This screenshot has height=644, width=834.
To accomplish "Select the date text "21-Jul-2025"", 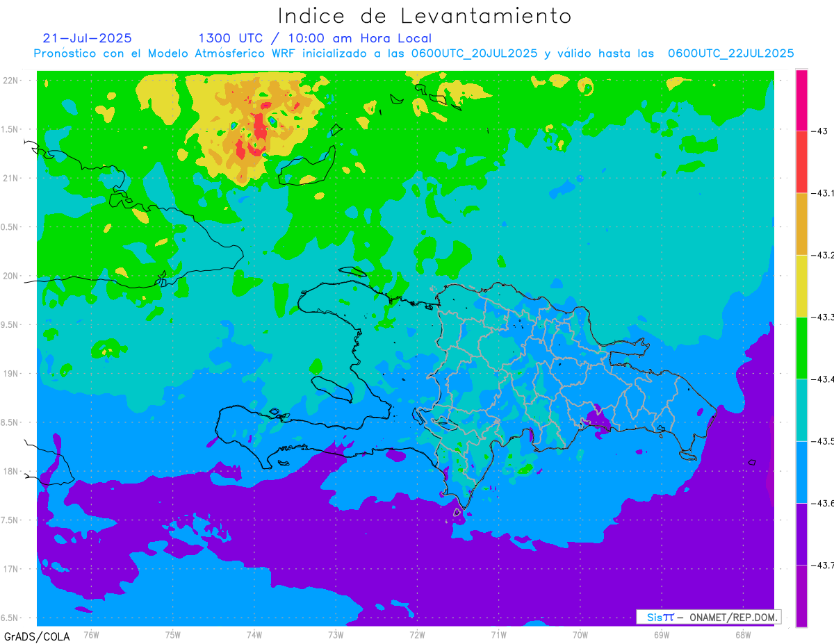I will (x=87, y=38).
